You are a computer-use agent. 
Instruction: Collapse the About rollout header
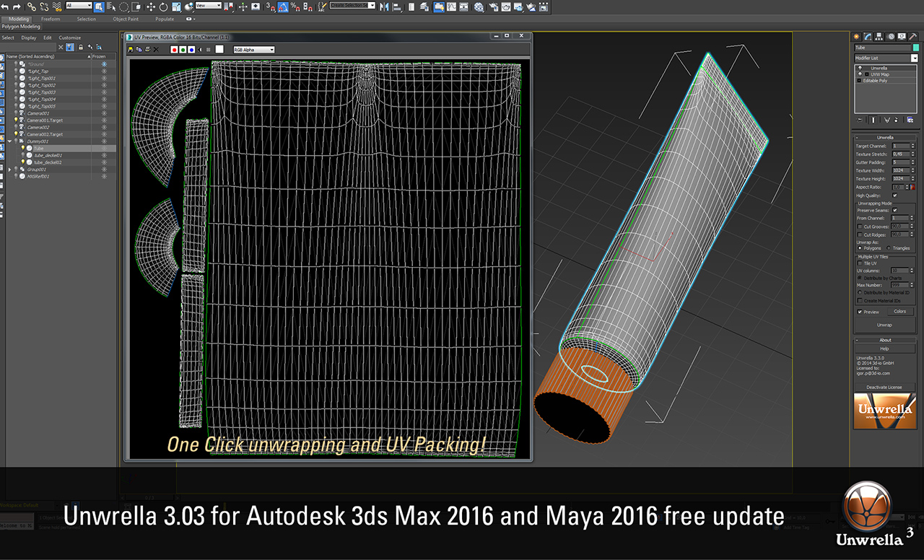pos(886,340)
